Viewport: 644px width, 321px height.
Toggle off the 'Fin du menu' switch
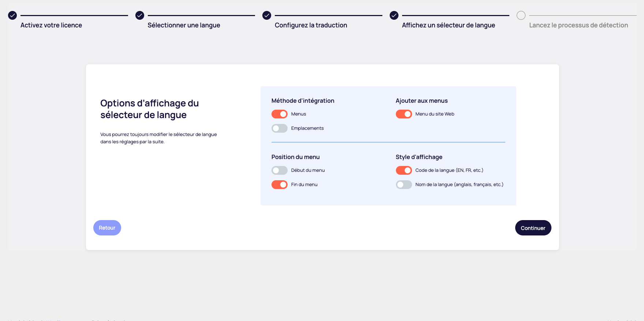click(280, 185)
